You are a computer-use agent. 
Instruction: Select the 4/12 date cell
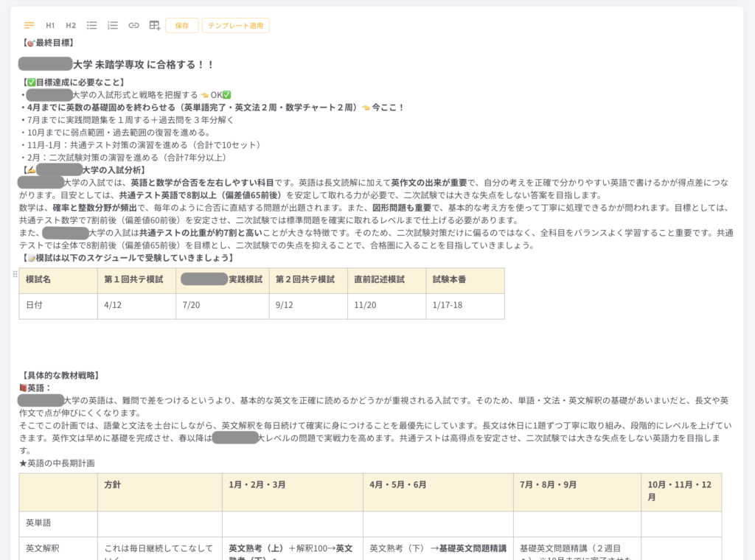point(114,305)
